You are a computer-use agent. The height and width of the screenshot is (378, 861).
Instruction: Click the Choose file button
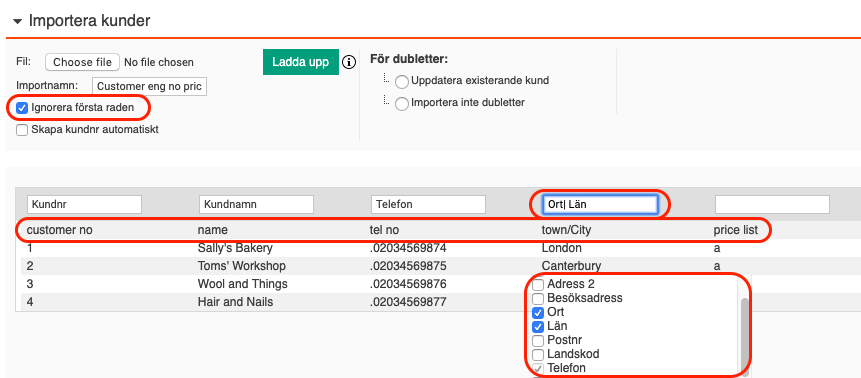pos(82,62)
